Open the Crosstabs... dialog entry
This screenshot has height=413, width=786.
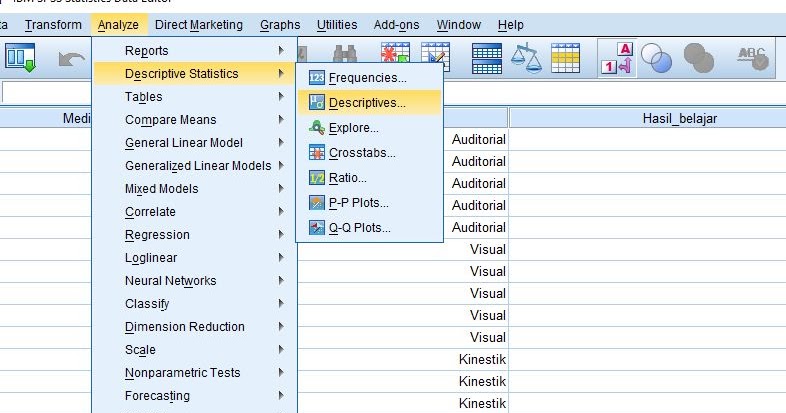pyautogui.click(x=362, y=153)
